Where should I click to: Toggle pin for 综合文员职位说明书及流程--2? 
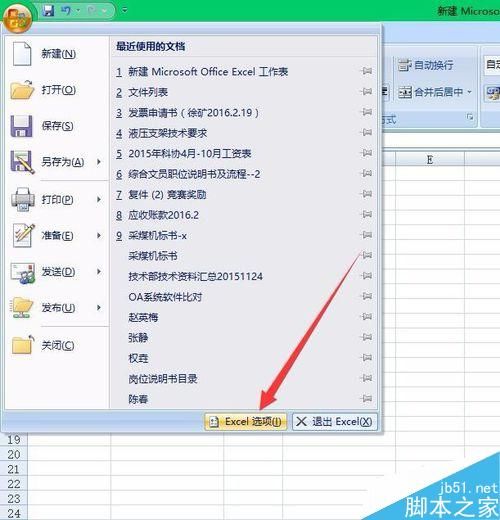[366, 173]
